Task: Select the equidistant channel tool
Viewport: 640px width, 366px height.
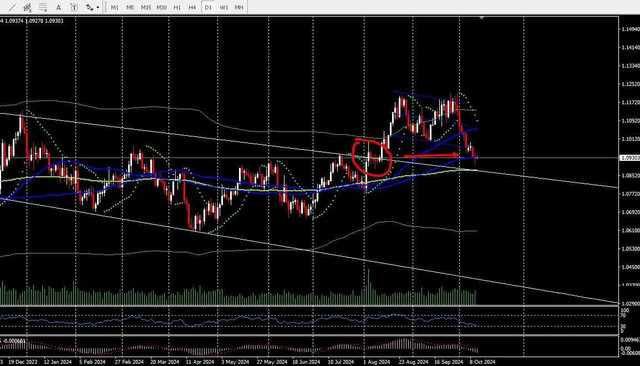Action: pos(27,7)
